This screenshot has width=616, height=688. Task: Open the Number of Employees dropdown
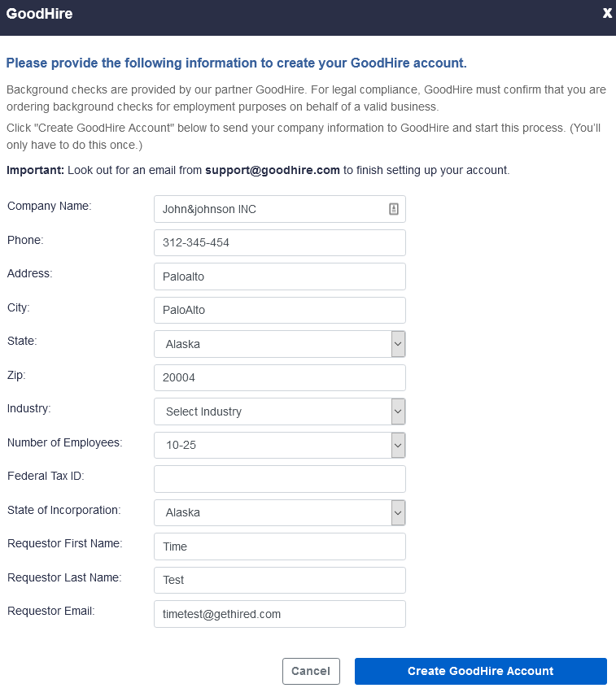tap(279, 446)
